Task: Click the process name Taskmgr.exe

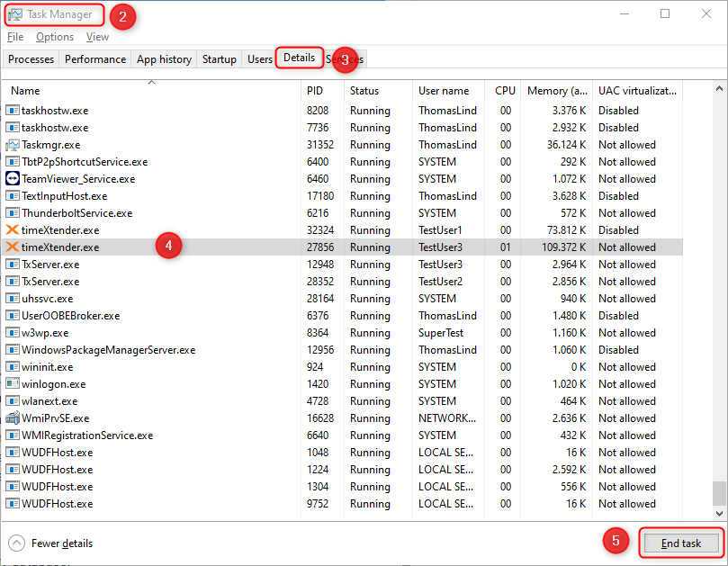Action: (51, 145)
